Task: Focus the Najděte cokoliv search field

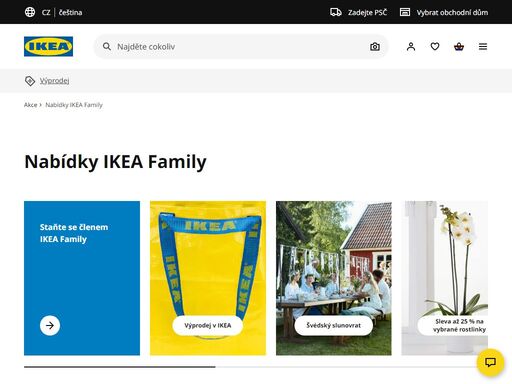Action: click(240, 46)
